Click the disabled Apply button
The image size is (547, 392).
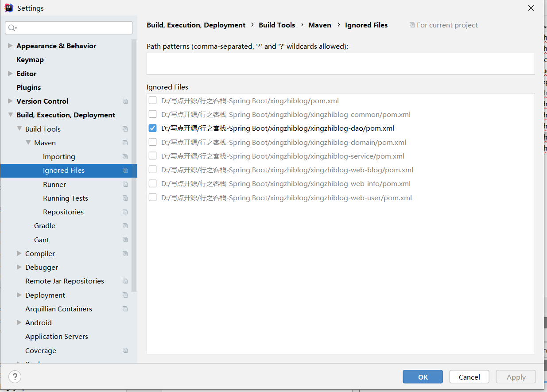[x=516, y=377]
